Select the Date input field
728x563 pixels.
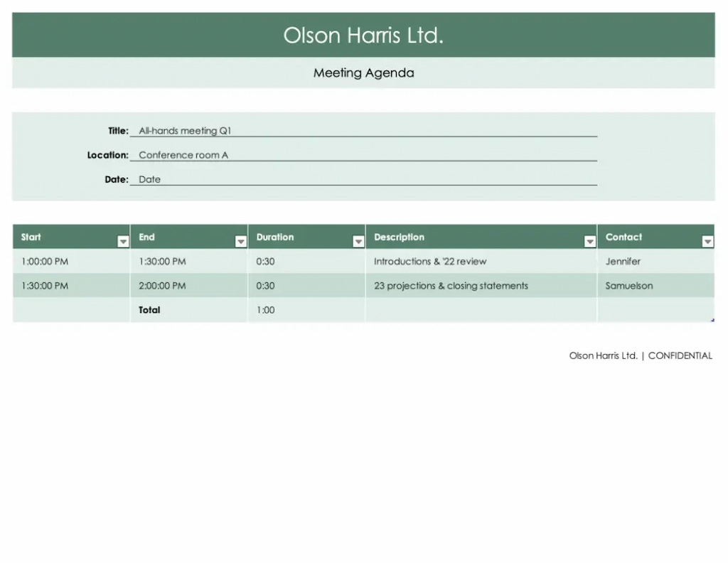coord(284,179)
